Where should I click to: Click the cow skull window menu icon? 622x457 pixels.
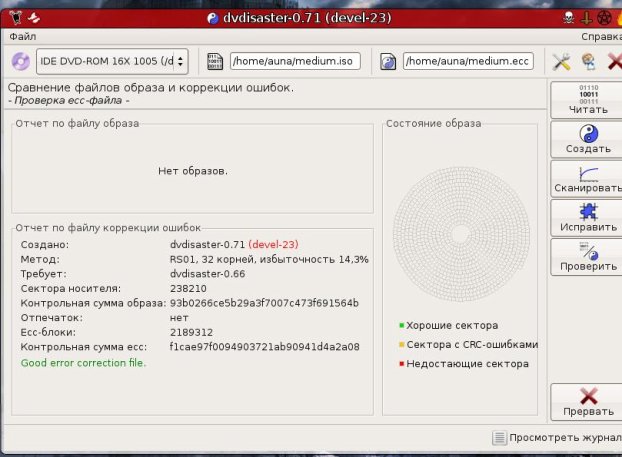[15, 18]
